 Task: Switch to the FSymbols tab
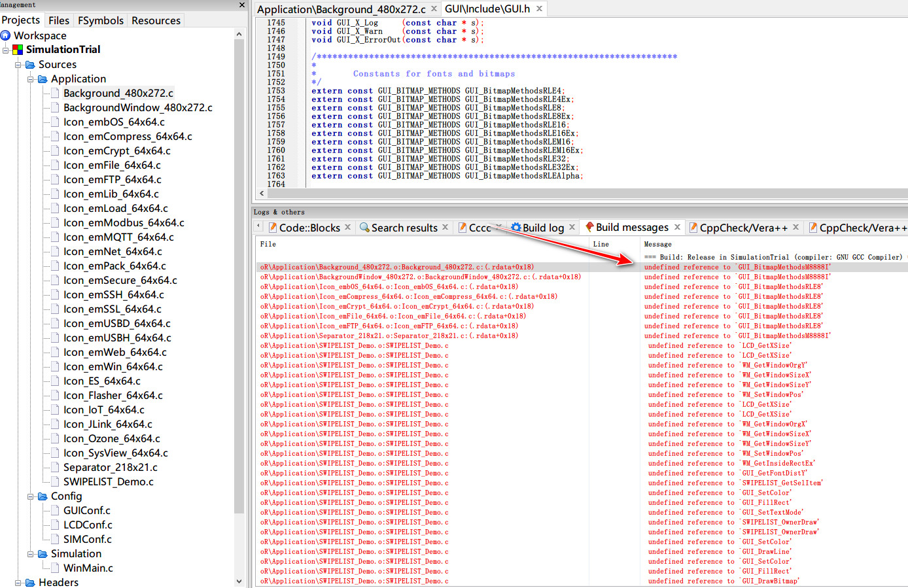[100, 20]
